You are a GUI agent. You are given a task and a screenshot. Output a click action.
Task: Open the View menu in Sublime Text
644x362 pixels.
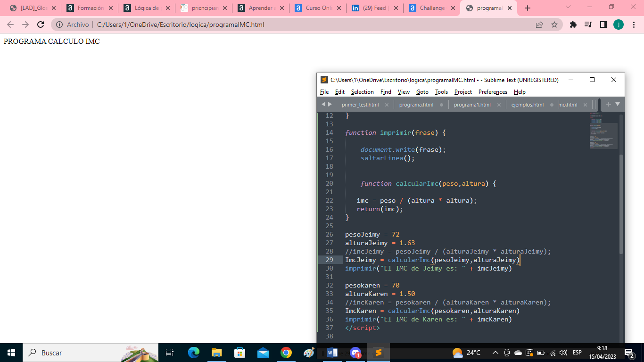[x=404, y=92]
